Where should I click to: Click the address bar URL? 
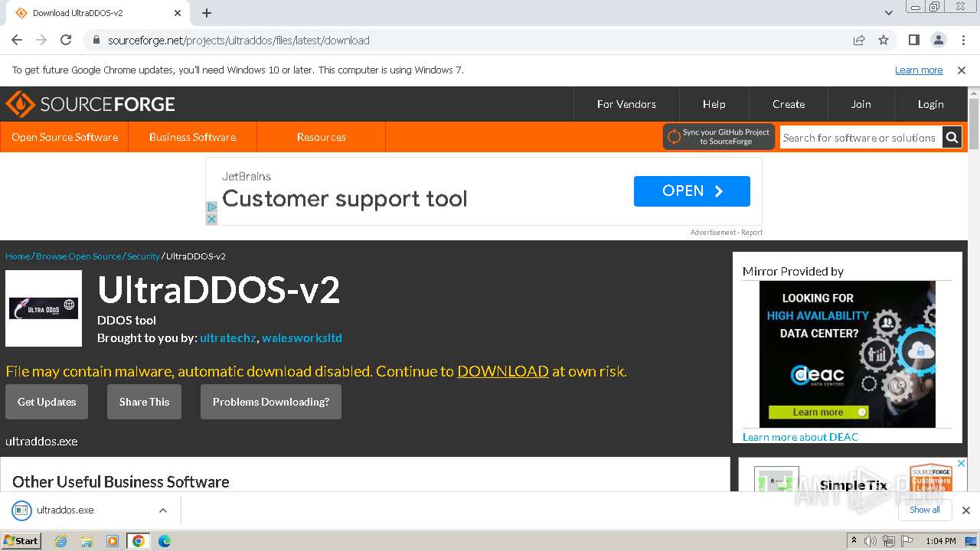tap(239, 40)
